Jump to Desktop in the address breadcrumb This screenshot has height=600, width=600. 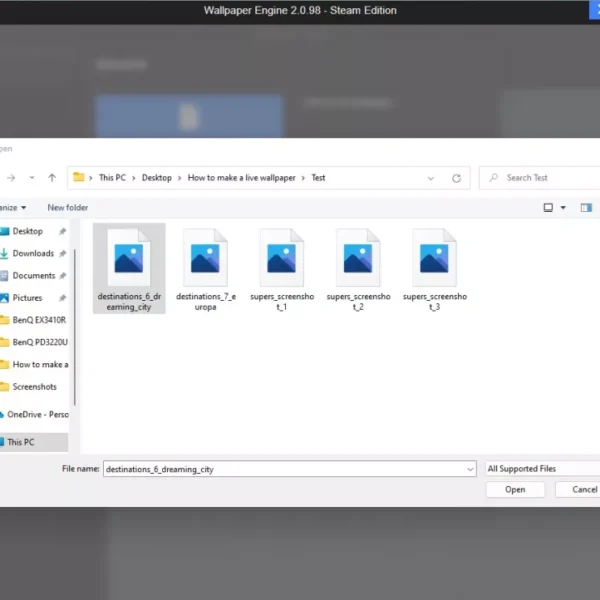[x=157, y=178]
